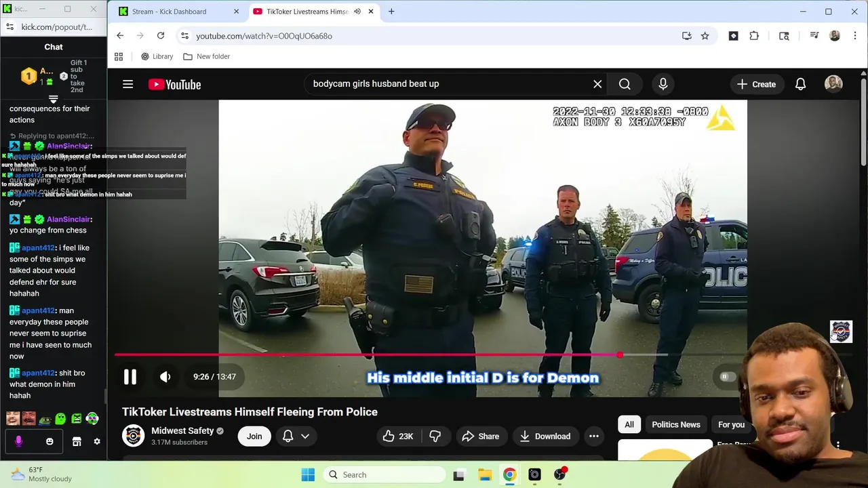The width and height of the screenshot is (868, 488).
Task: Open the YouTube hamburger guide menu
Action: click(x=127, y=84)
